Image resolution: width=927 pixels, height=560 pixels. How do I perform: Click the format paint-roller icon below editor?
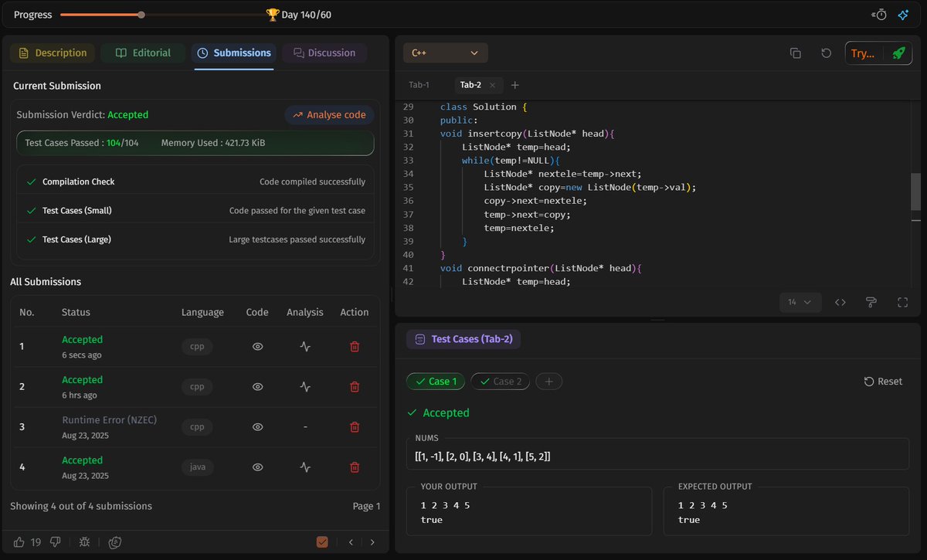point(871,303)
